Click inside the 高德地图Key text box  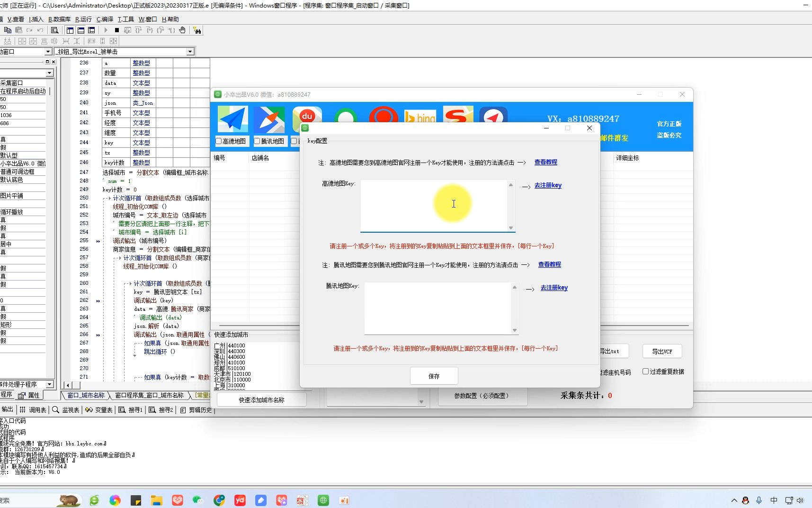pos(433,206)
